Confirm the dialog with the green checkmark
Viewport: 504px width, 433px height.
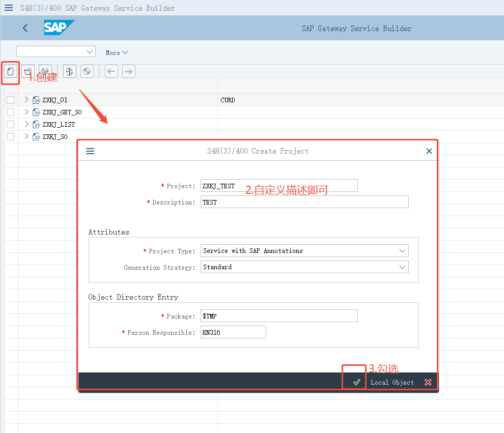click(356, 382)
